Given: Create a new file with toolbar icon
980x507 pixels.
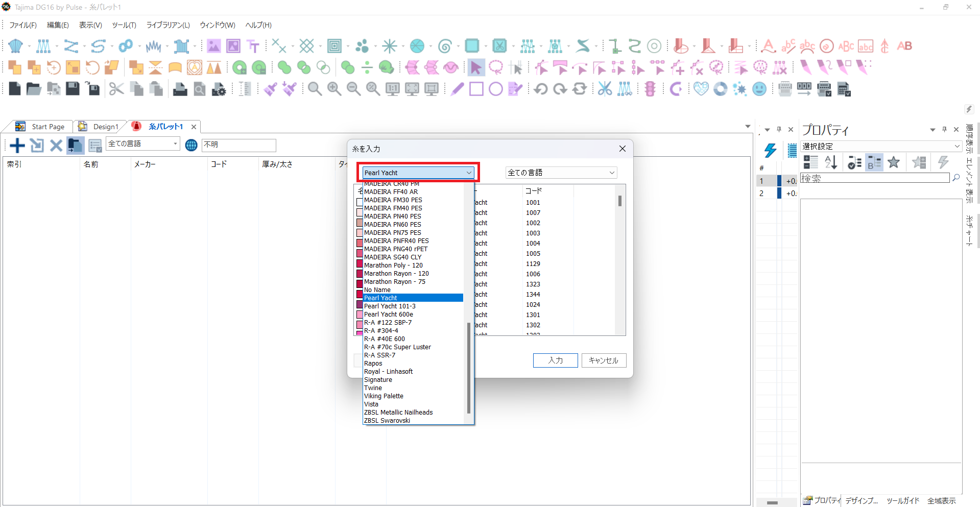Looking at the screenshot, I should pos(15,89).
